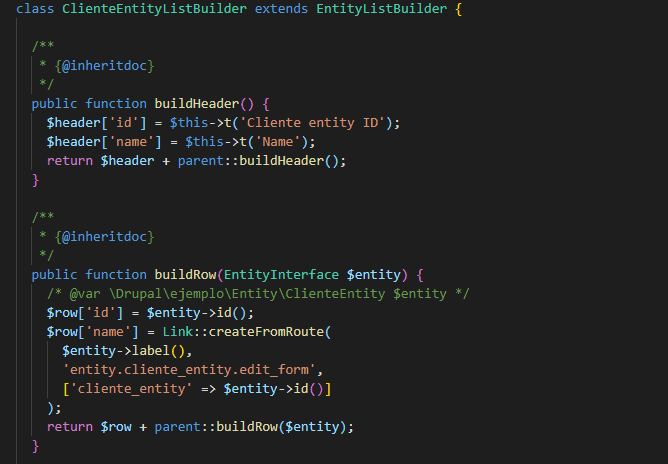This screenshot has width=668, height=464.
Task: Click the EntityInterface type hint
Action: pos(281,274)
